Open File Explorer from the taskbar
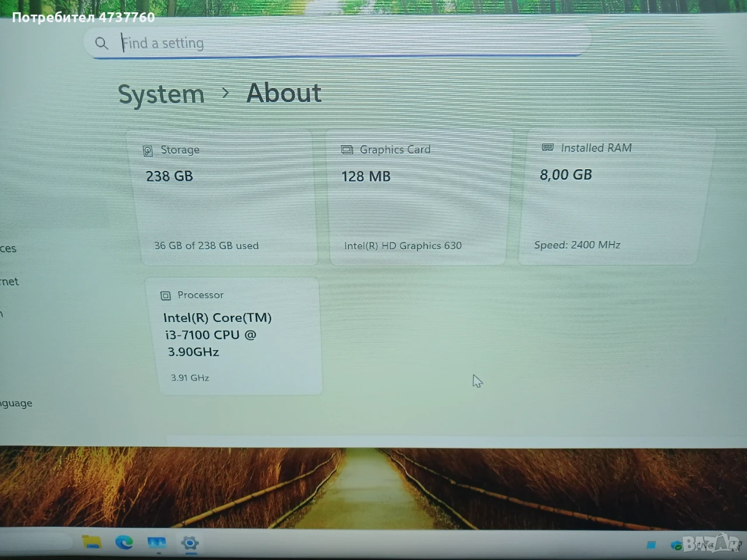Image resolution: width=747 pixels, height=560 pixels. [x=92, y=542]
